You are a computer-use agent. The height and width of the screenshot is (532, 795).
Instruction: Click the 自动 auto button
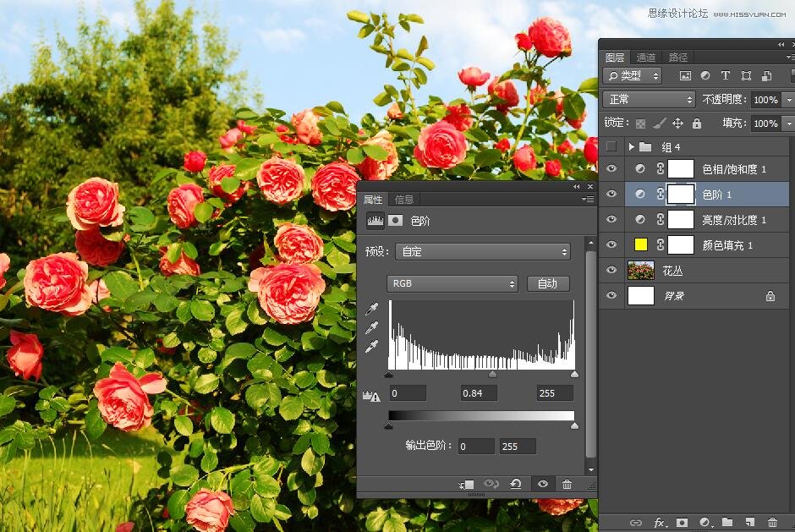click(x=547, y=283)
